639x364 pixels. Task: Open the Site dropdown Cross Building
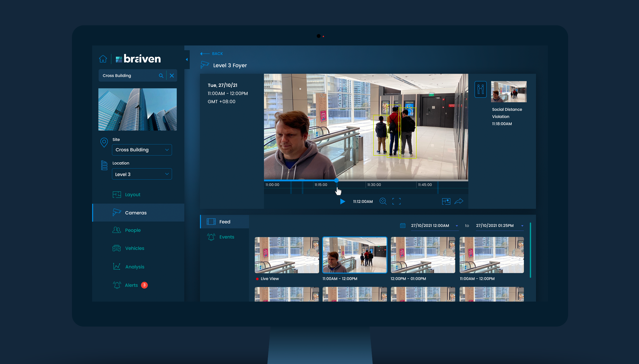pyautogui.click(x=142, y=150)
